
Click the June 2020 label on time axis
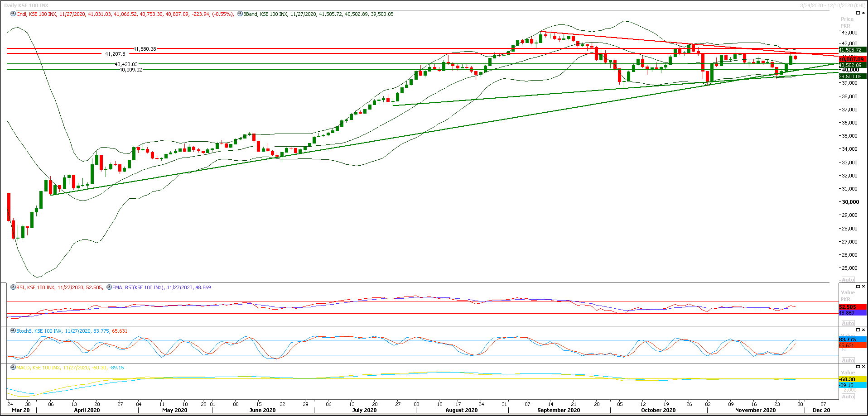[263, 410]
